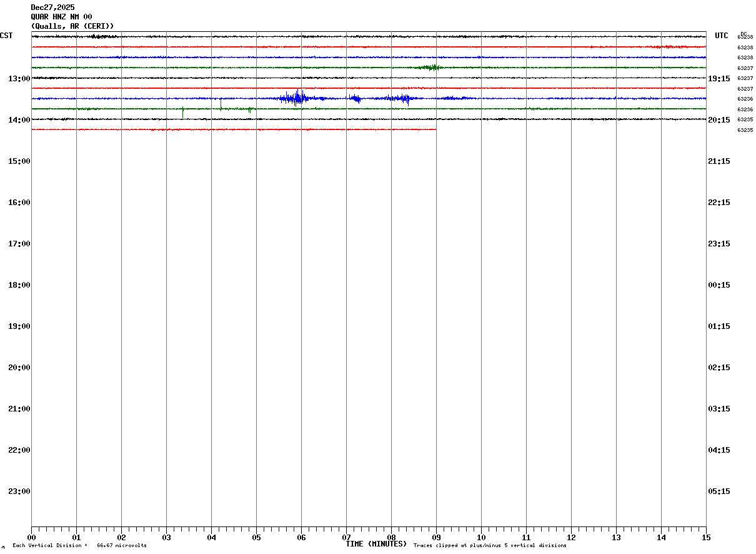756x554 pixels.
Task: Click the 02:15 UTC time label
Action: (719, 368)
